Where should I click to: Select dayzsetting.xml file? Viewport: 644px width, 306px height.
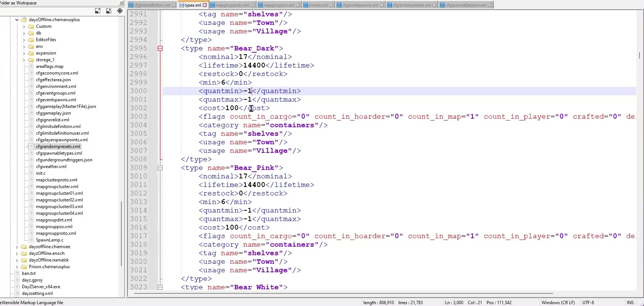[37, 293]
